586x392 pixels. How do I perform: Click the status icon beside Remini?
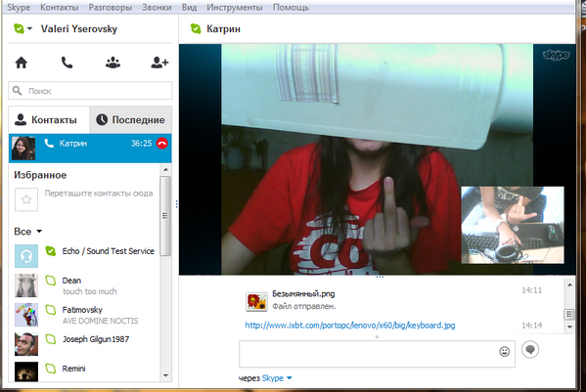point(51,369)
